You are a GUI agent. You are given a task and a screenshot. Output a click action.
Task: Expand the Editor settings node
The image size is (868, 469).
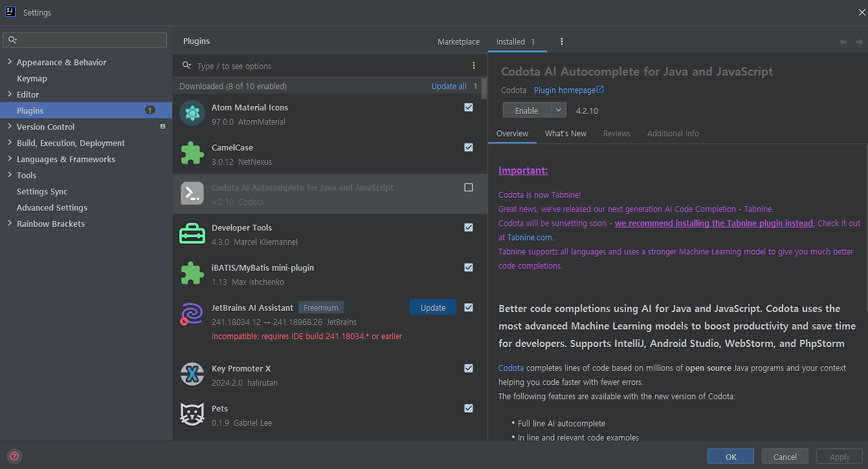coord(9,94)
